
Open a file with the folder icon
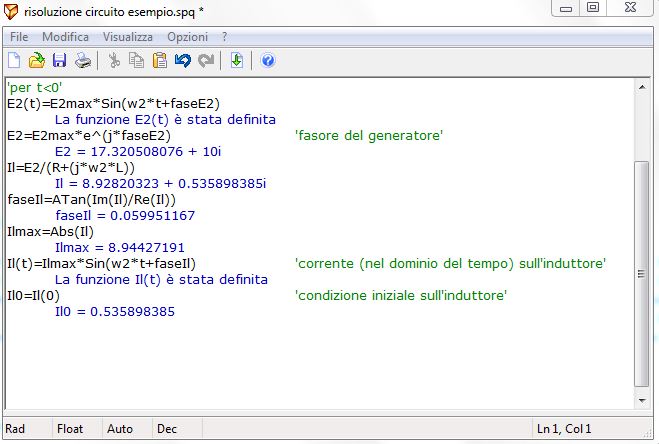coord(37,60)
